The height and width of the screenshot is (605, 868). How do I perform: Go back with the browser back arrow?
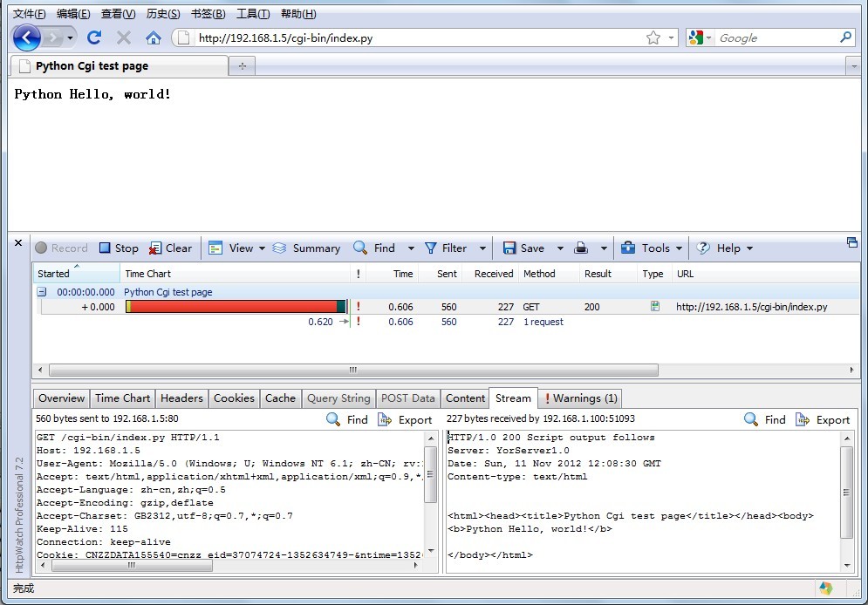coord(26,38)
